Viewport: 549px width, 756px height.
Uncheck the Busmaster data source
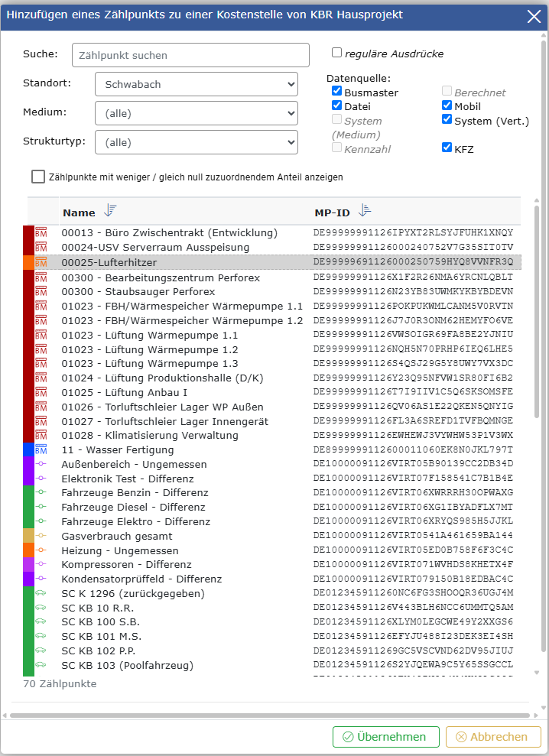(x=336, y=92)
